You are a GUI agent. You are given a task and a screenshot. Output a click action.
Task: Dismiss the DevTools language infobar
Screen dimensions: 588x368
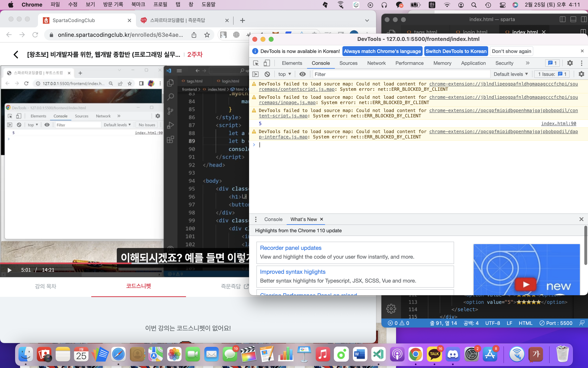[x=582, y=51]
